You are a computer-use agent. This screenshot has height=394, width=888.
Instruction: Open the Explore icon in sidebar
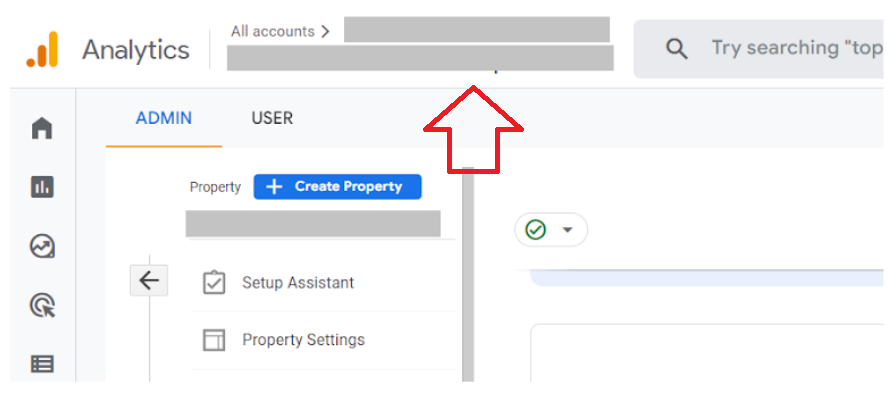pos(42,247)
